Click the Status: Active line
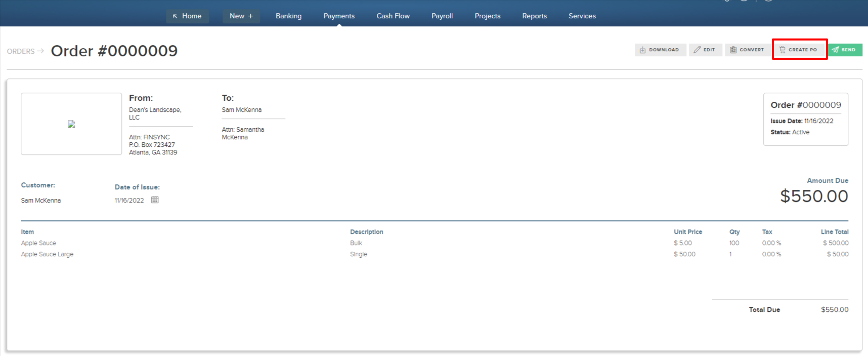 (x=790, y=132)
